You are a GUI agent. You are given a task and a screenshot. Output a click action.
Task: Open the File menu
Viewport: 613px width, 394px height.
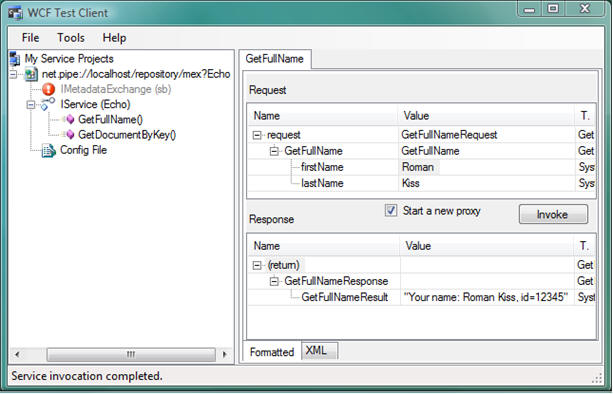[30, 38]
